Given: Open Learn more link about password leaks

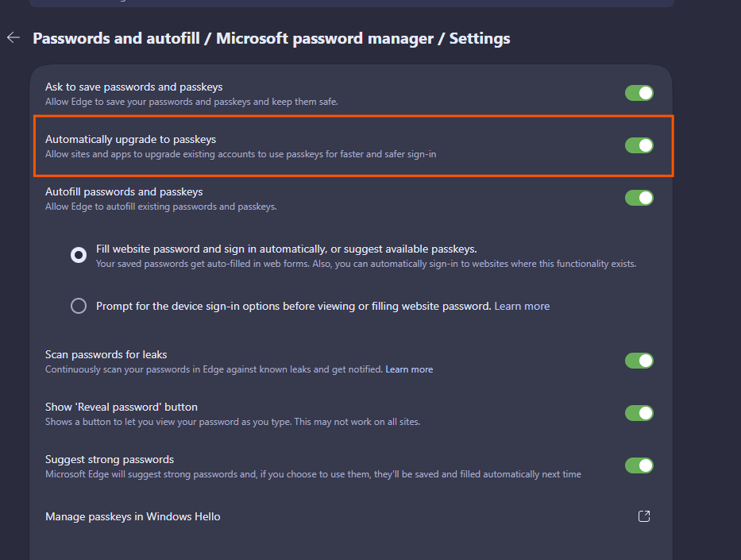Looking at the screenshot, I should click(409, 369).
